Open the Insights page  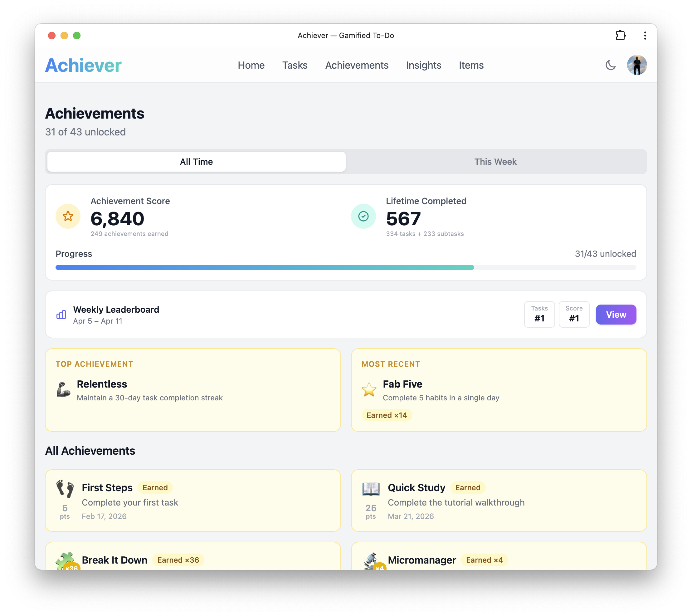click(423, 65)
